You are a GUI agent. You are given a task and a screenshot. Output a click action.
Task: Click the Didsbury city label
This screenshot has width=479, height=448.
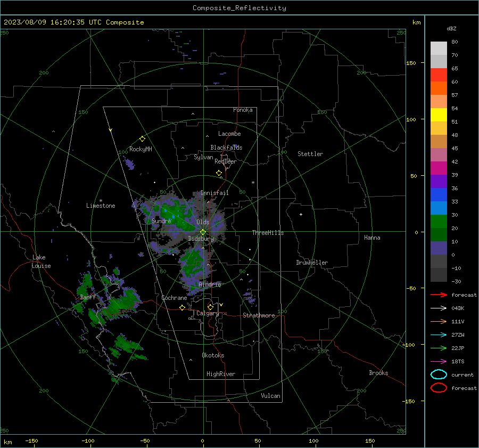201,239
